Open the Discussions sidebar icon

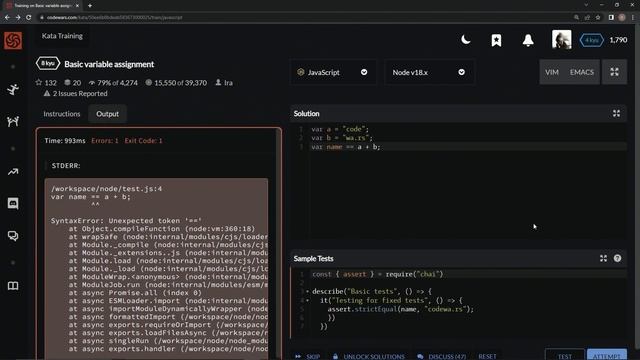(x=13, y=236)
